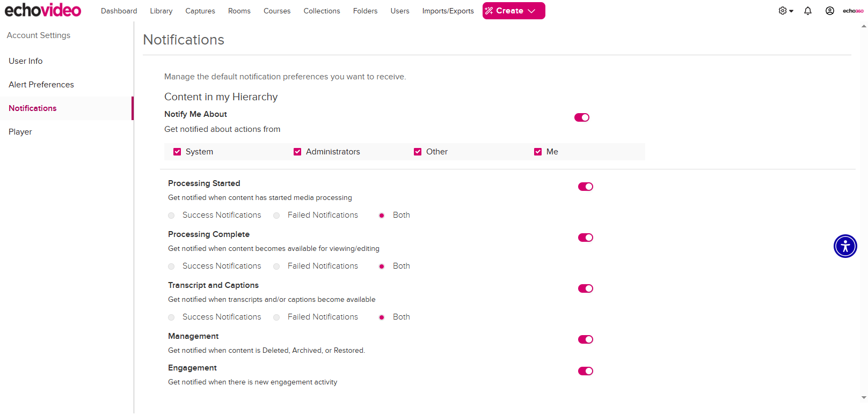
Task: Uncheck the Administrators checkbox
Action: click(297, 152)
